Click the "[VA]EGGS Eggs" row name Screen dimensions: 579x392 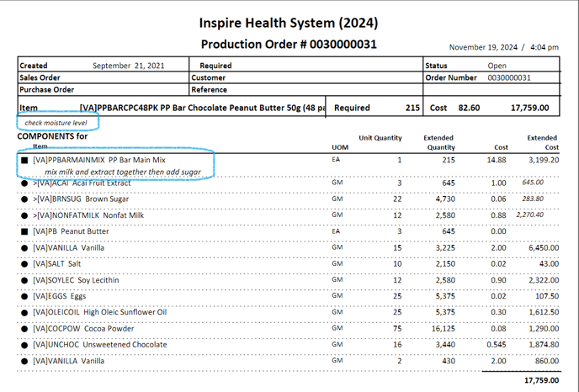pos(60,296)
